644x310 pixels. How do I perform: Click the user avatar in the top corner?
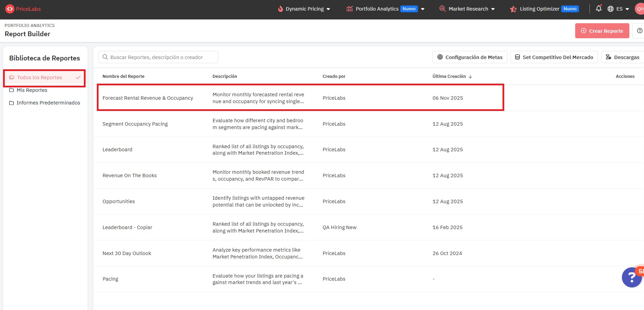[x=640, y=9]
